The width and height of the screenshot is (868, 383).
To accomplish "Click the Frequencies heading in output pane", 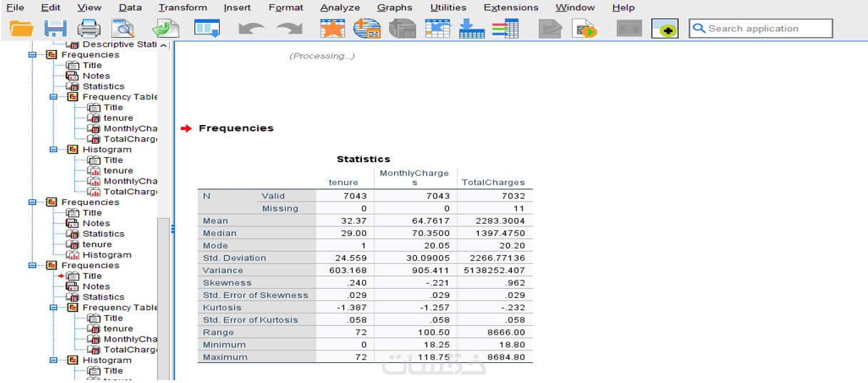I will click(x=236, y=129).
